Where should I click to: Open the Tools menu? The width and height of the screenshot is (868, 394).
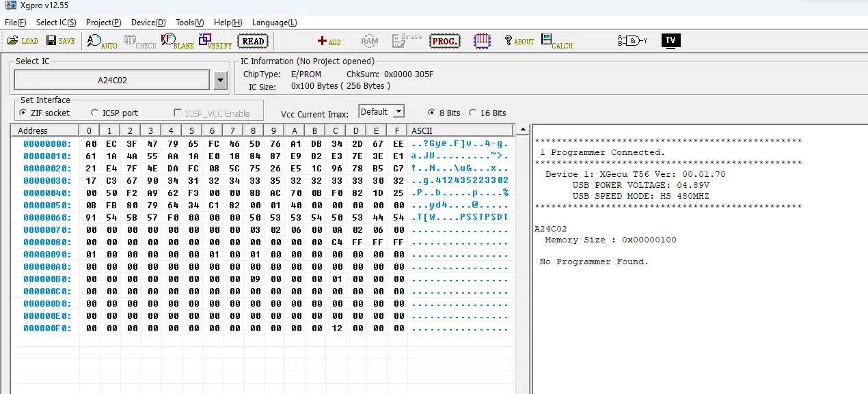click(x=189, y=23)
